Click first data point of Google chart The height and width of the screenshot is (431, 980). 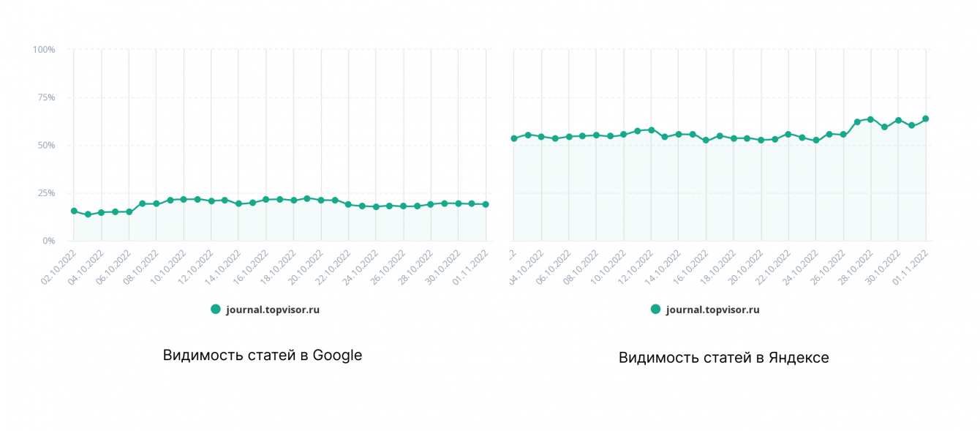[x=74, y=211]
